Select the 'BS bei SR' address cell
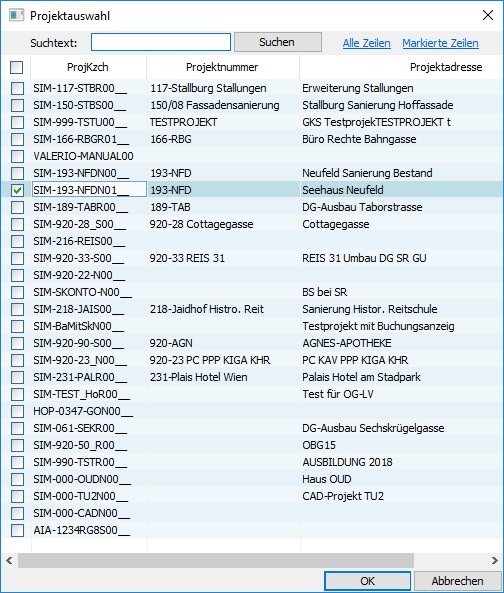 tap(402, 292)
